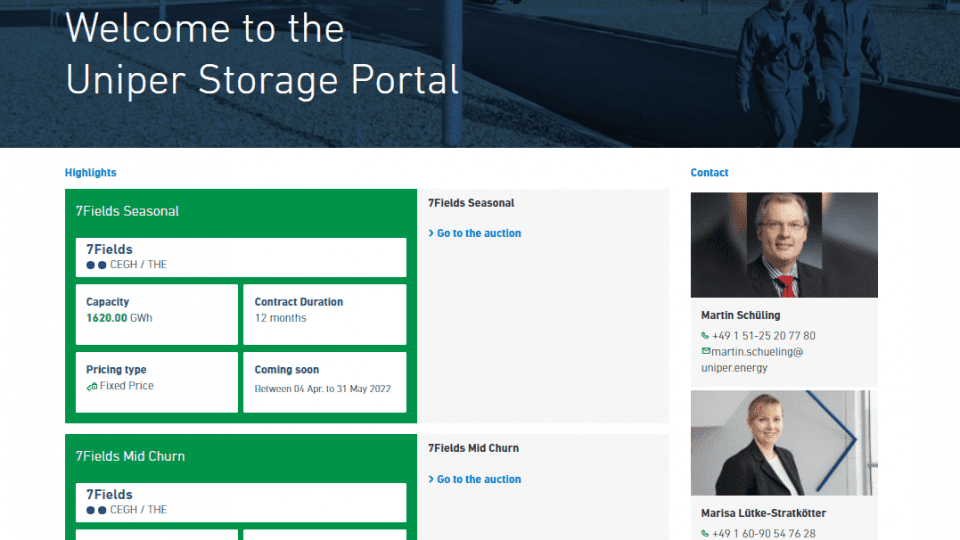Image resolution: width=960 pixels, height=540 pixels.
Task: Click the 'Welcome to the Uniper Storage Portal' headline
Action: point(262,54)
